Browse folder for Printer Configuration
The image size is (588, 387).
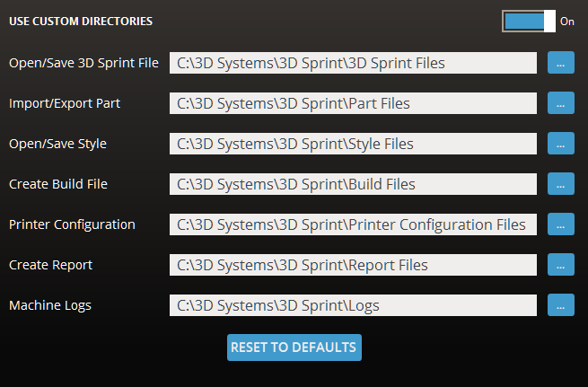[561, 224]
